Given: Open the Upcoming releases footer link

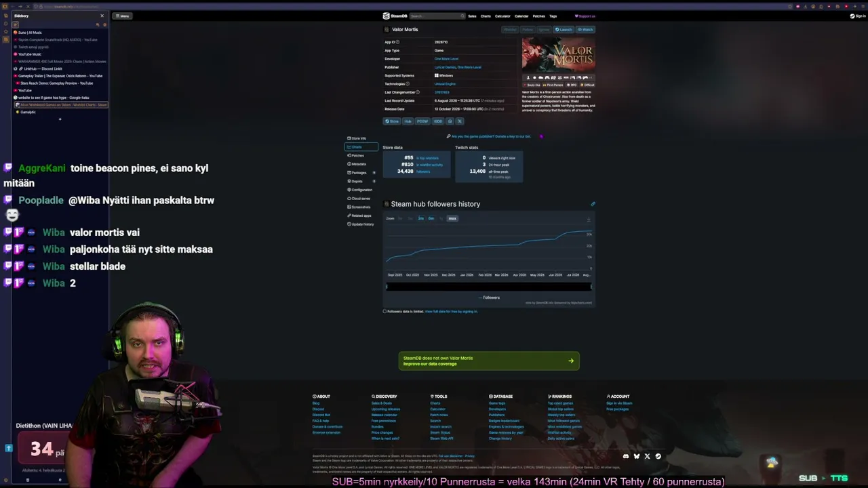Looking at the screenshot, I should (x=386, y=409).
